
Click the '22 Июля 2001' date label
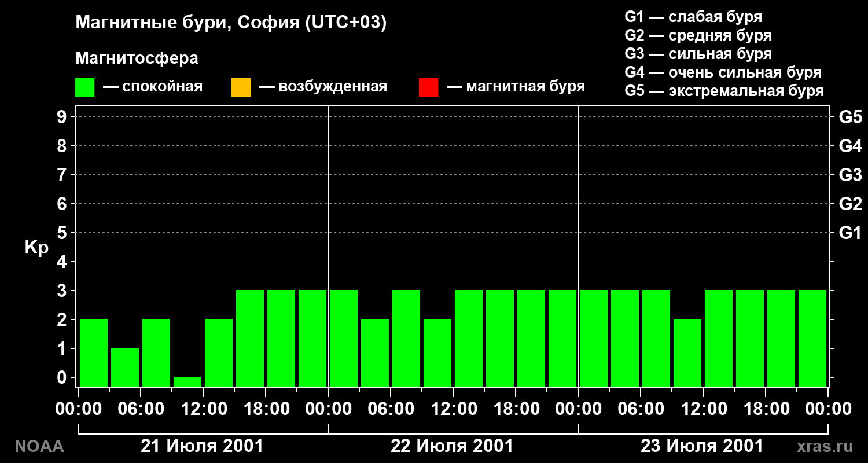tap(452, 446)
